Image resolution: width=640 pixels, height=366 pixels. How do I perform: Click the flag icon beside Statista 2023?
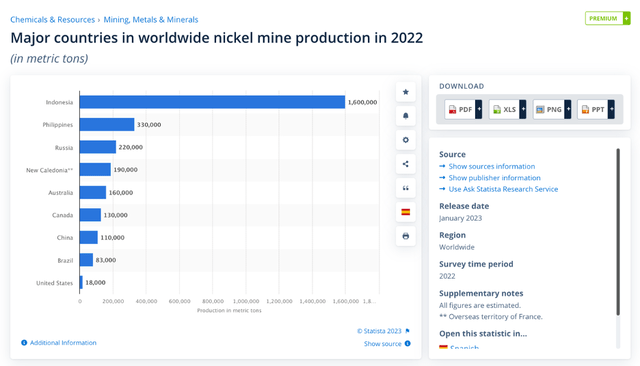(407, 331)
